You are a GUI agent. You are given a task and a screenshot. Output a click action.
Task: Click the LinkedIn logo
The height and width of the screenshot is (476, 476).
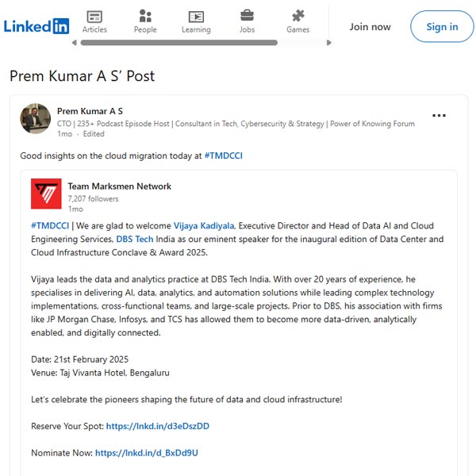tap(36, 26)
